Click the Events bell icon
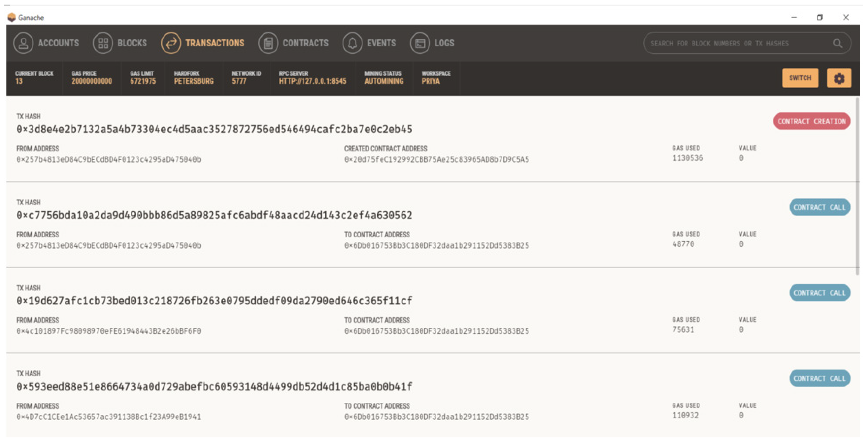 point(352,43)
